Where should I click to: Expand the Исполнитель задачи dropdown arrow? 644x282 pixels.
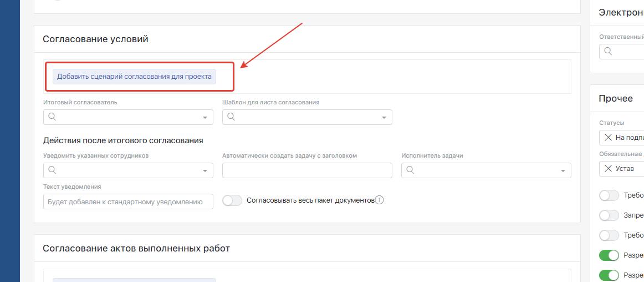pos(563,171)
